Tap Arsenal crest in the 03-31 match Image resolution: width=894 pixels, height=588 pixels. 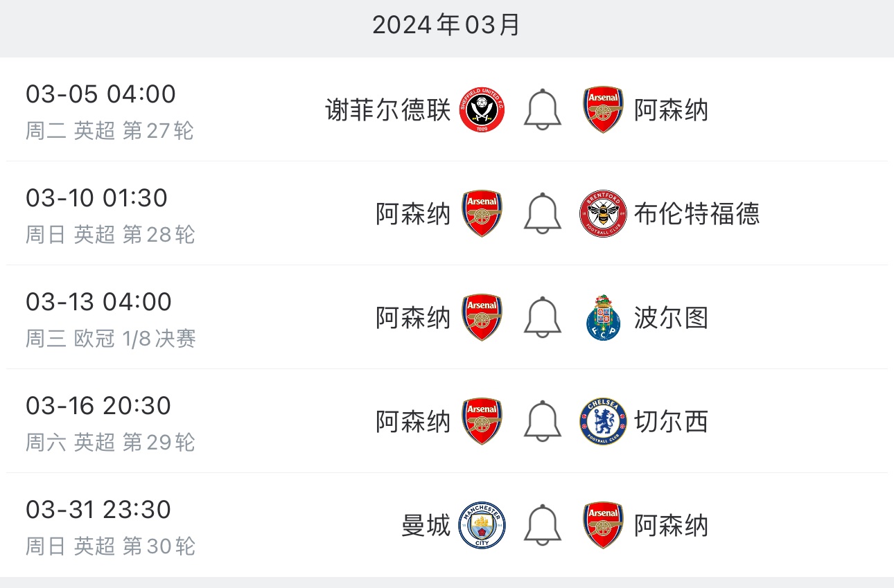[603, 525]
